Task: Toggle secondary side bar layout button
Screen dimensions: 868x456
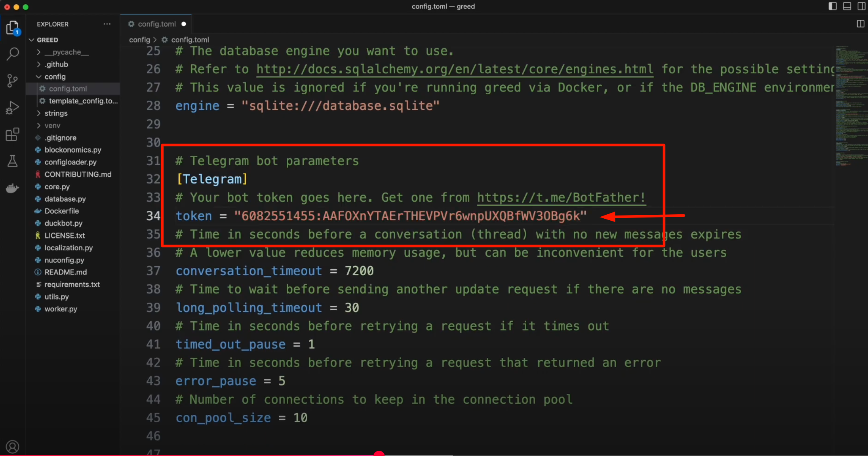Action: point(861,6)
